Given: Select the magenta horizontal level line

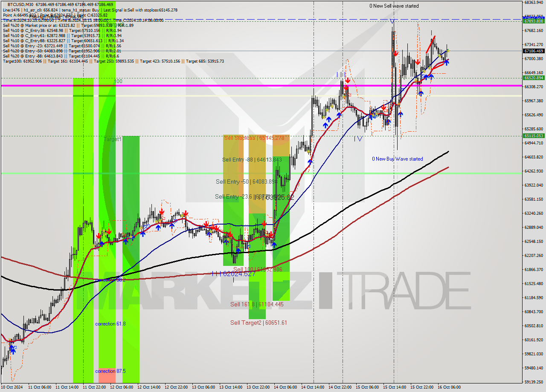Looking at the screenshot, I should (x=261, y=86).
